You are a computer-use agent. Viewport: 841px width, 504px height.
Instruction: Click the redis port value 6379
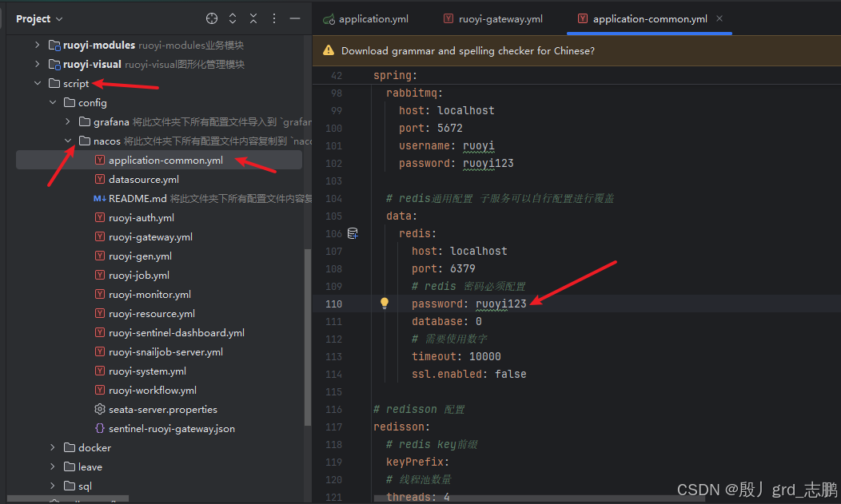click(462, 269)
